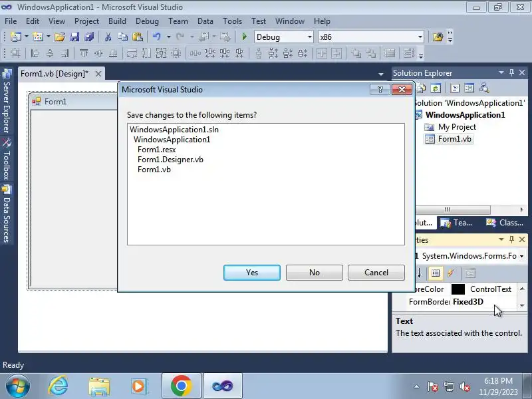The image size is (532, 399).
Task: Click the Refresh icon in Solution Explorer
Action: pos(436,88)
